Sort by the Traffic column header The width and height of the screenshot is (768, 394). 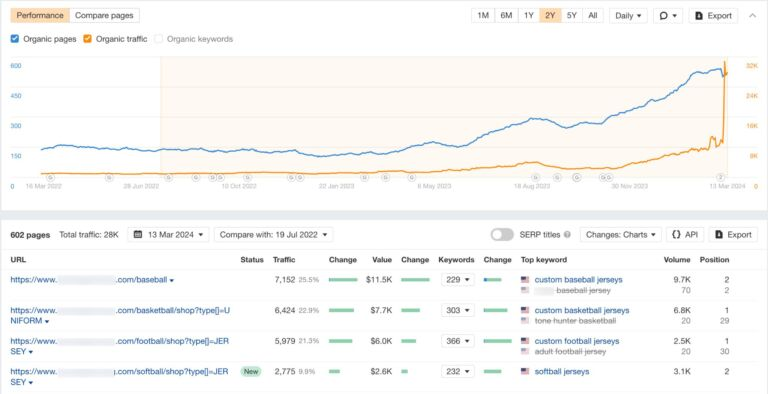[284, 260]
